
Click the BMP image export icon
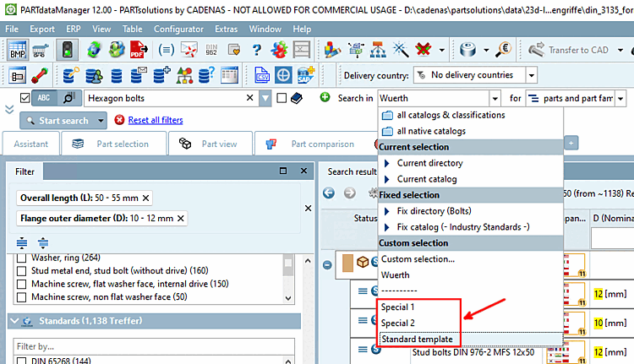pyautogui.click(x=18, y=50)
